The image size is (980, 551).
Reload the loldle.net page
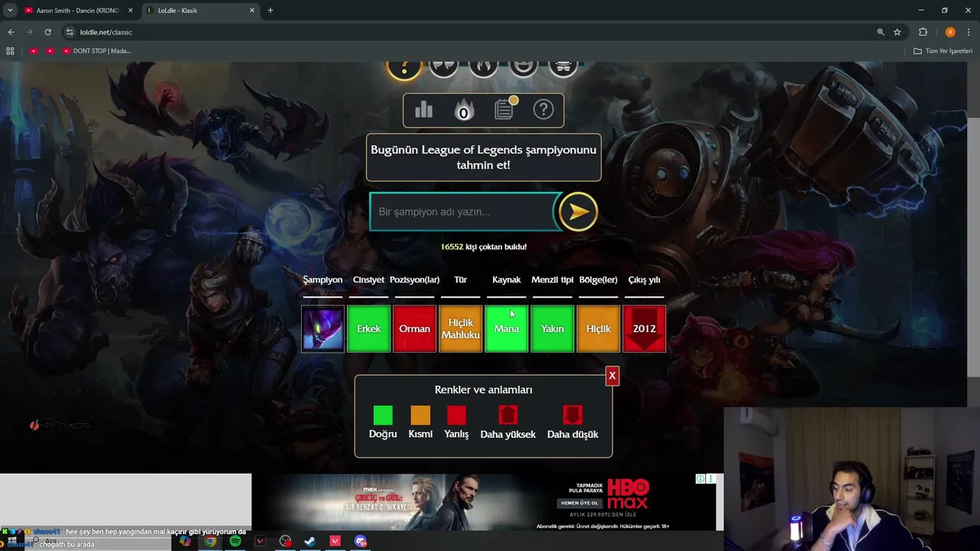click(x=47, y=32)
